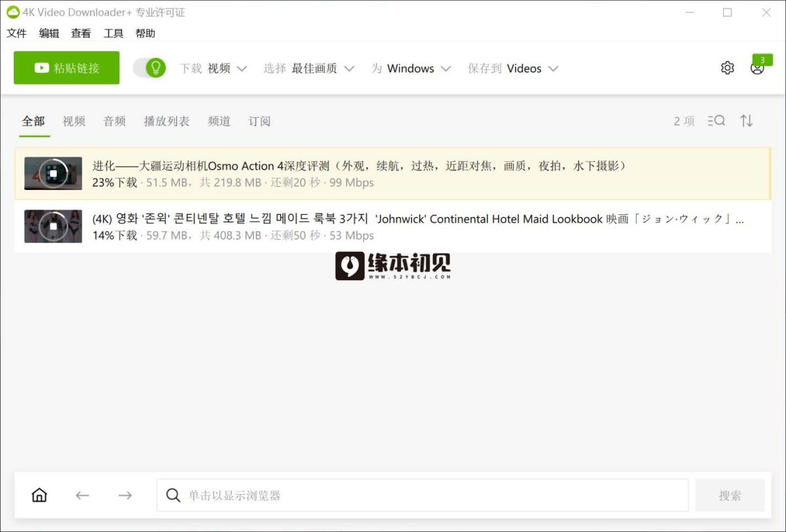Click the 14%下载 progress status text
786x532 pixels.
coord(115,236)
